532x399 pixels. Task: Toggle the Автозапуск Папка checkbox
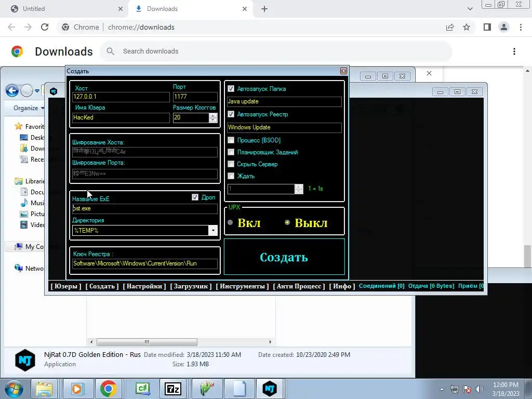pyautogui.click(x=231, y=88)
